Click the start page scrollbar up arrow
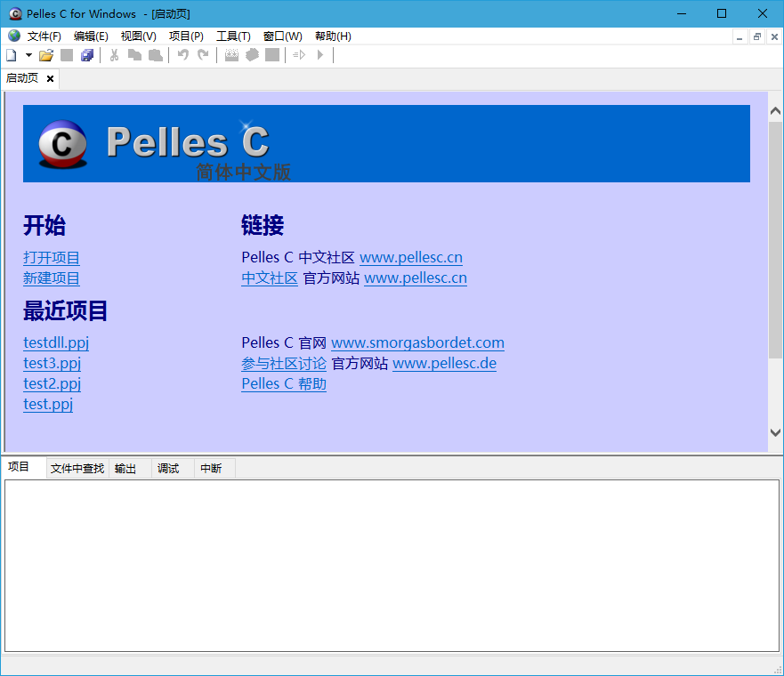The width and height of the screenshot is (784, 676). point(775,110)
